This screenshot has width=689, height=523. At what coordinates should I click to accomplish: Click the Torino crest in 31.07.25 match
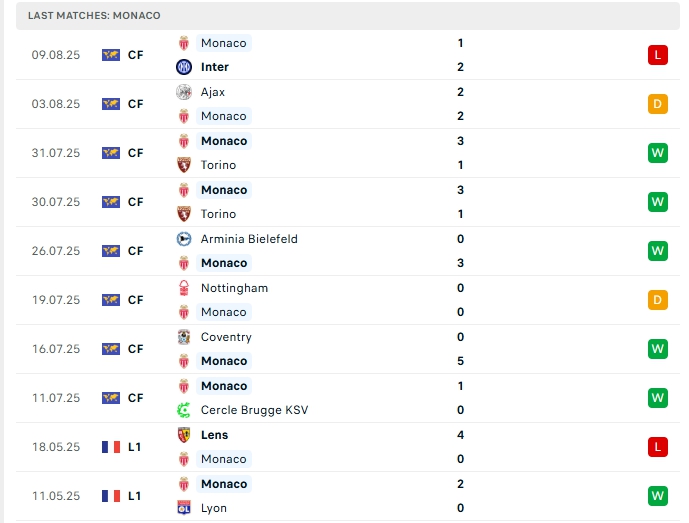click(x=183, y=165)
